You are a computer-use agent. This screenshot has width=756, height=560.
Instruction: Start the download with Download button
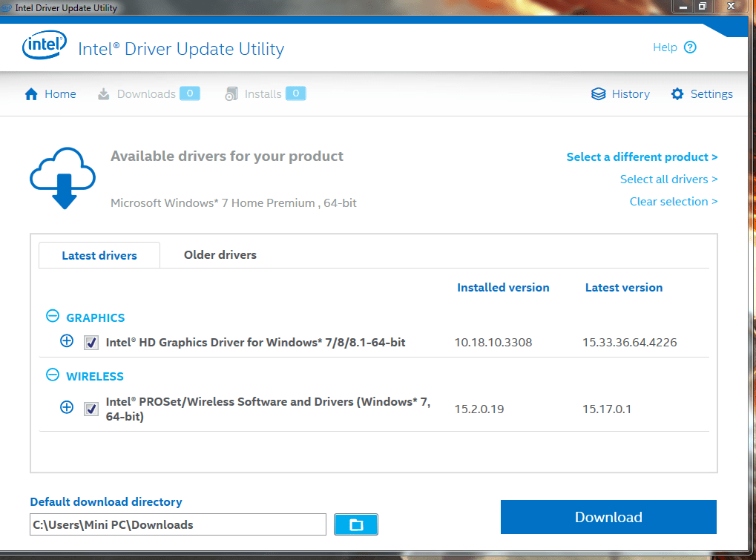[x=608, y=517]
